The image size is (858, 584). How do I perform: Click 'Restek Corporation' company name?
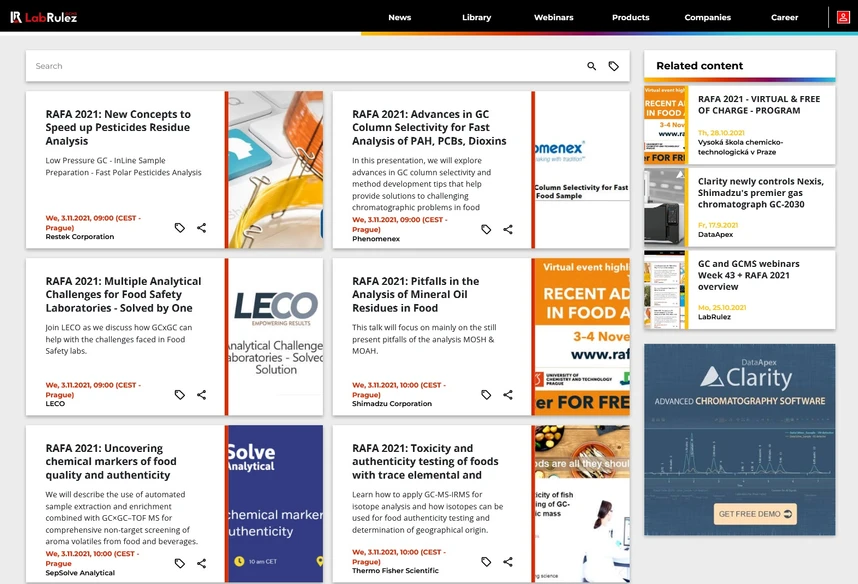click(x=80, y=237)
